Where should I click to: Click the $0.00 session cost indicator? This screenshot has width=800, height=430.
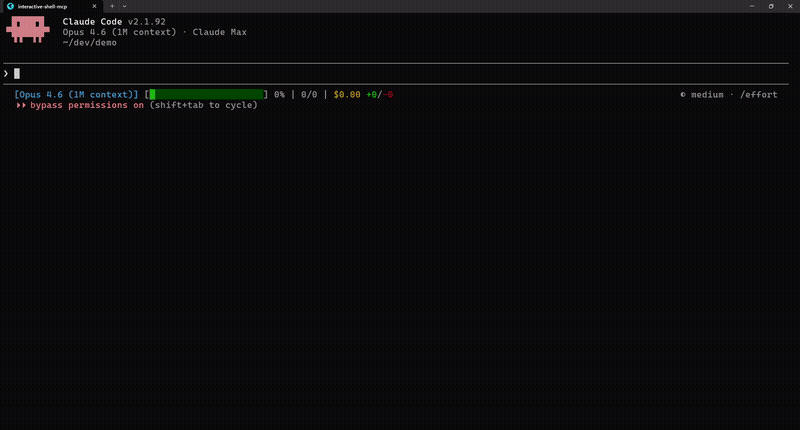pyautogui.click(x=347, y=95)
